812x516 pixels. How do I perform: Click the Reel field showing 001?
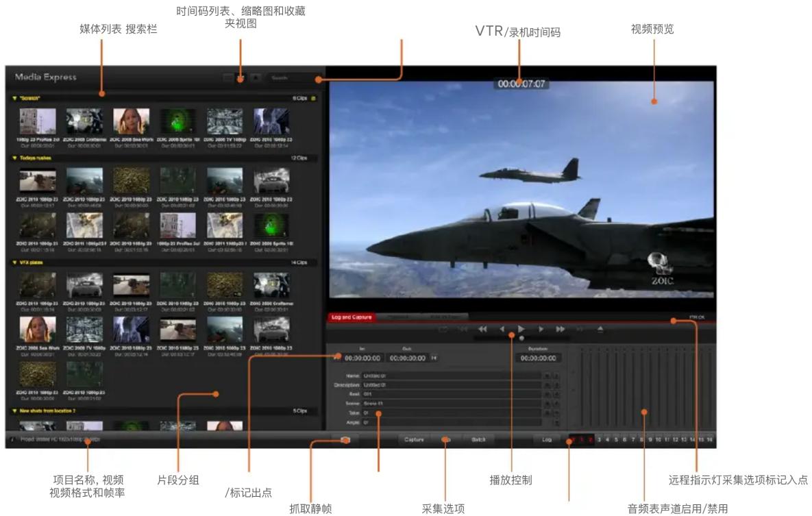click(x=452, y=394)
